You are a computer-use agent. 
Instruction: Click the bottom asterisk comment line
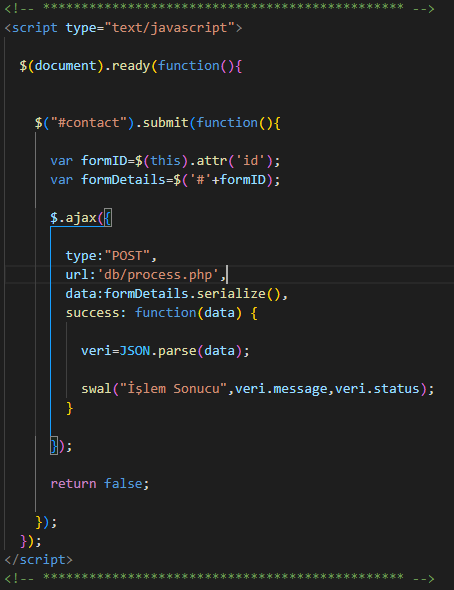point(220,578)
